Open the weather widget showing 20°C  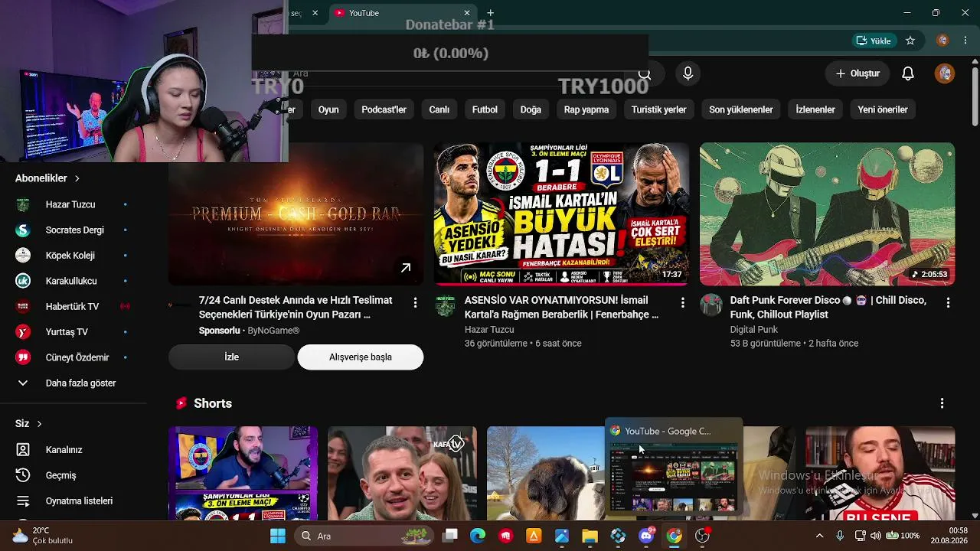click(43, 536)
